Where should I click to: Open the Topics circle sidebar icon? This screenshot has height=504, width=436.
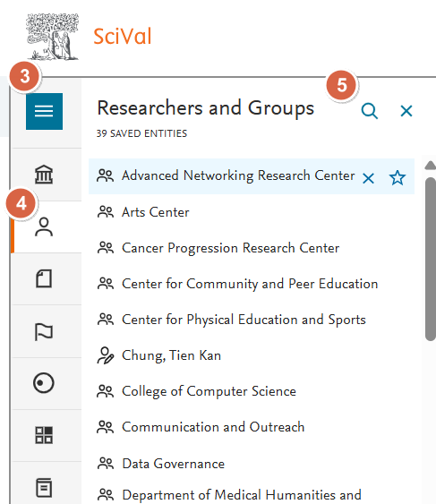pos(44,383)
